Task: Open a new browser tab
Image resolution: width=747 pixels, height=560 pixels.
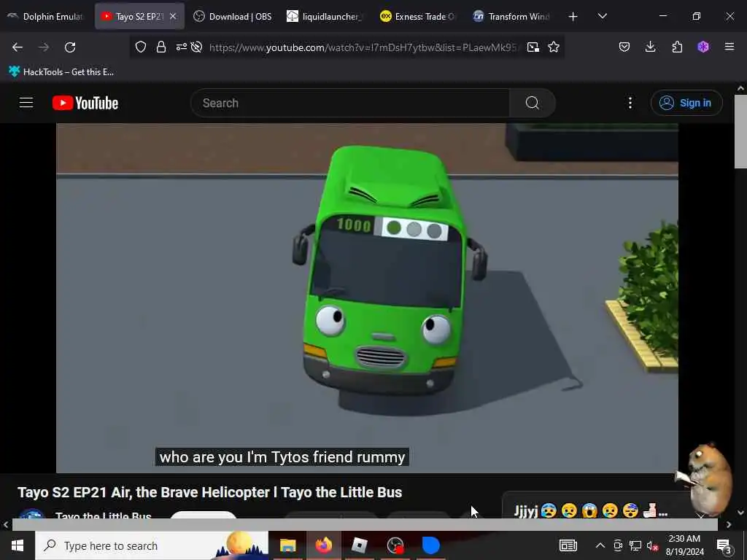Action: click(573, 17)
